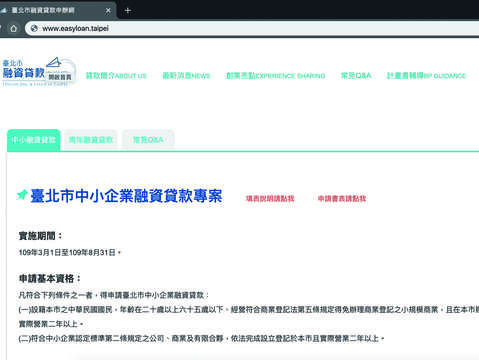Viewport: 479px width, 360px height.
Task: Click the paper plane icon beside heading
Action: pyautogui.click(x=22, y=195)
